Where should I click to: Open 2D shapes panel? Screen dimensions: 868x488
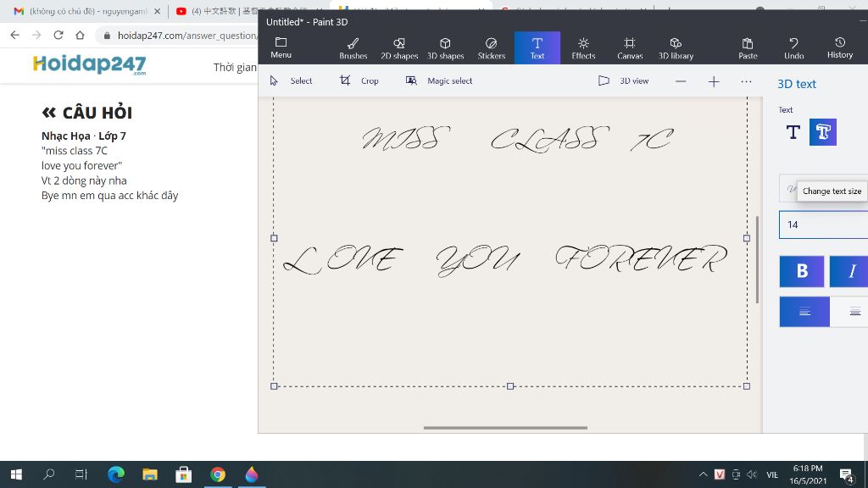point(399,48)
